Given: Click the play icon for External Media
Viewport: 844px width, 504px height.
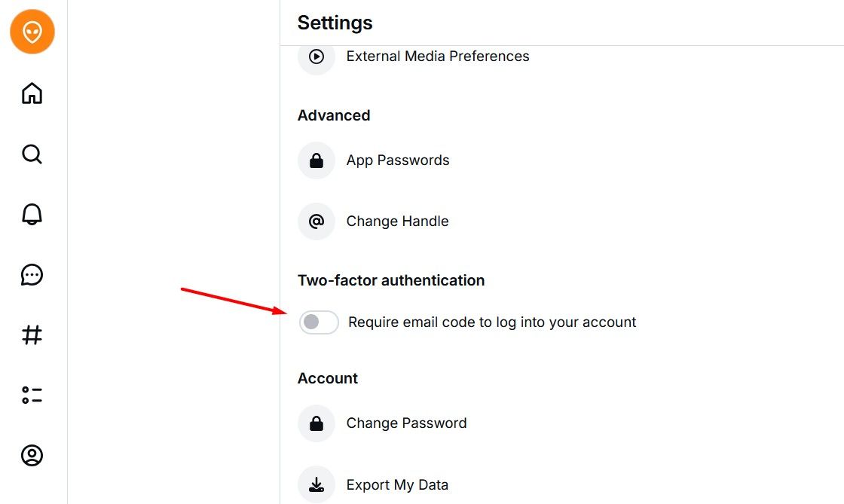Looking at the screenshot, I should (316, 57).
